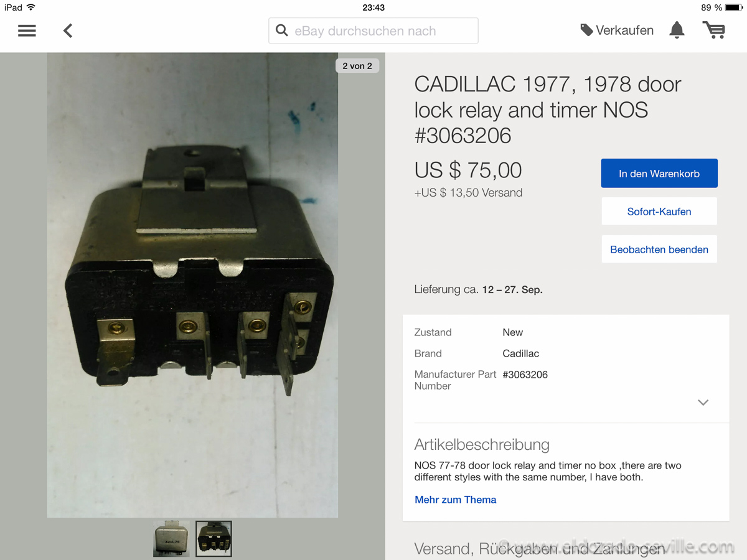This screenshot has height=560, width=747.
Task: Expand item specifics with chevron
Action: [x=703, y=403]
